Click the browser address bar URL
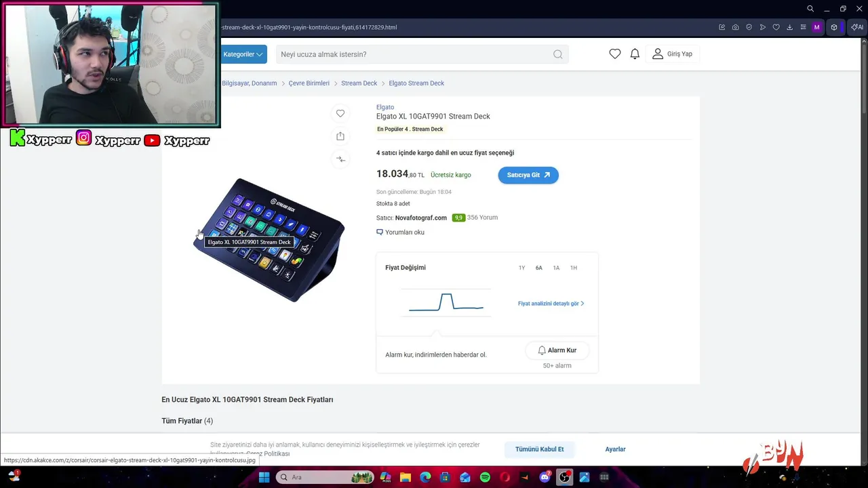 point(309,27)
